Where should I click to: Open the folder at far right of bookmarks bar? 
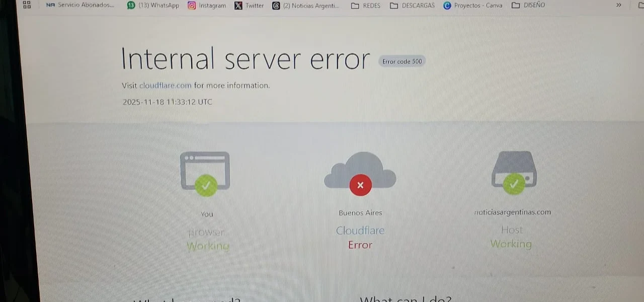click(639, 5)
